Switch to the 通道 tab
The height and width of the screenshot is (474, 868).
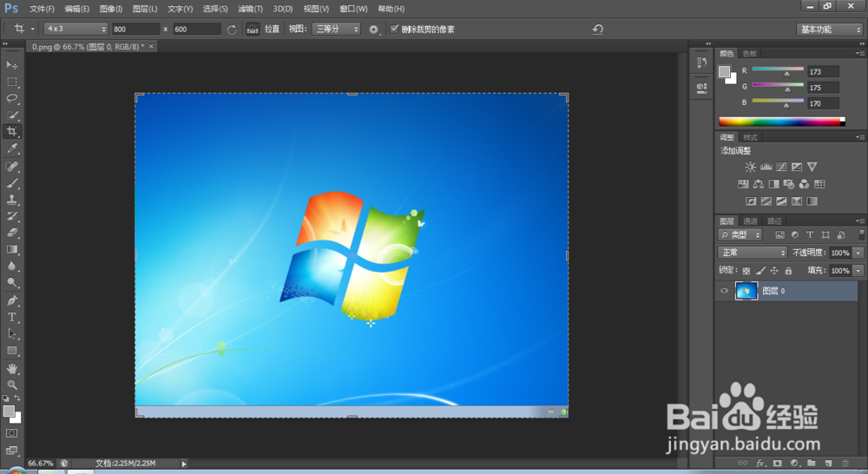point(750,221)
